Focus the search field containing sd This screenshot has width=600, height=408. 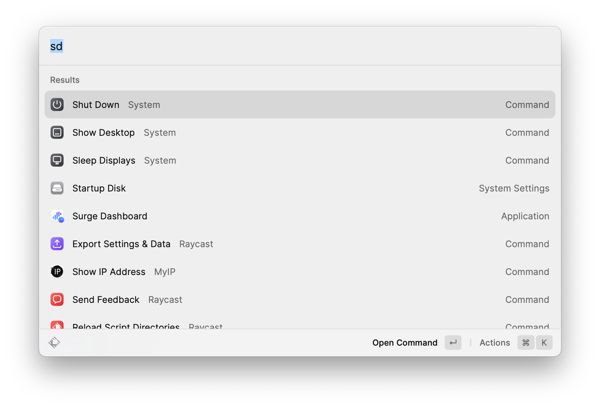click(300, 46)
